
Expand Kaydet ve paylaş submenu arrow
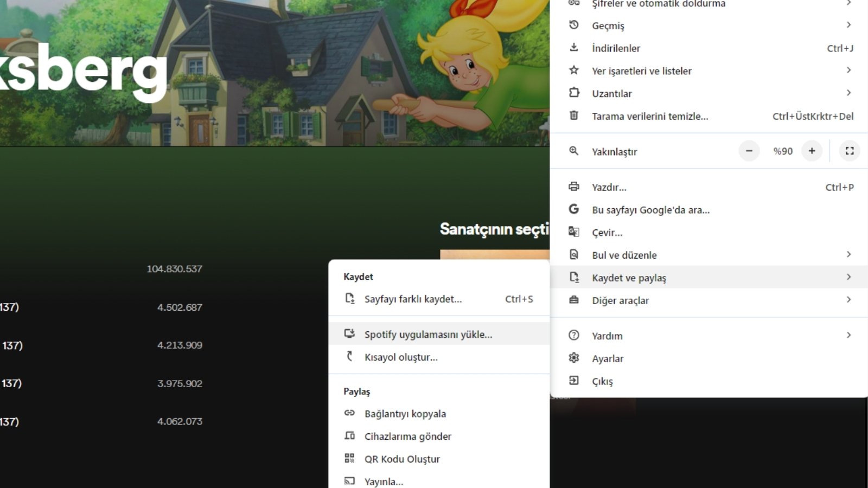[848, 277]
